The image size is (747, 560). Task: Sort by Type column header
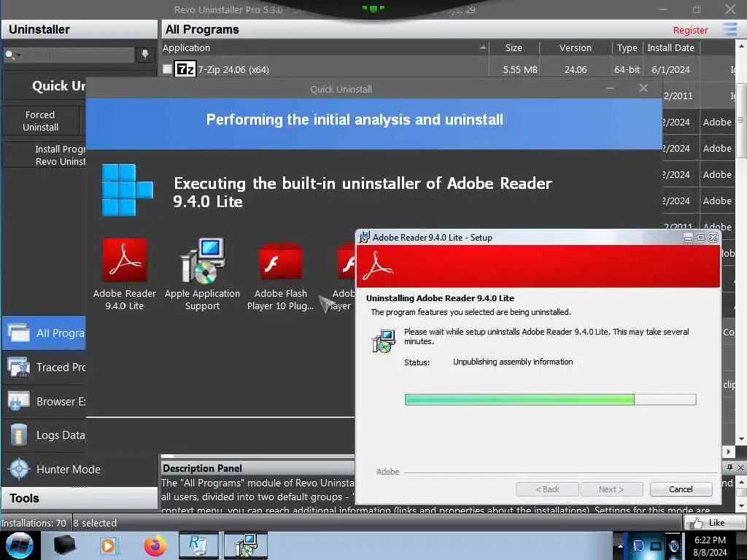627,47
